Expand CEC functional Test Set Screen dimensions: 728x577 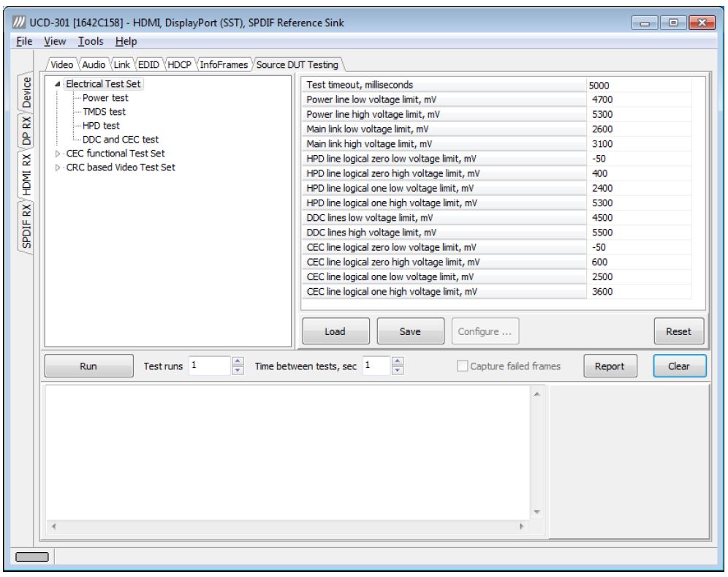(58, 154)
